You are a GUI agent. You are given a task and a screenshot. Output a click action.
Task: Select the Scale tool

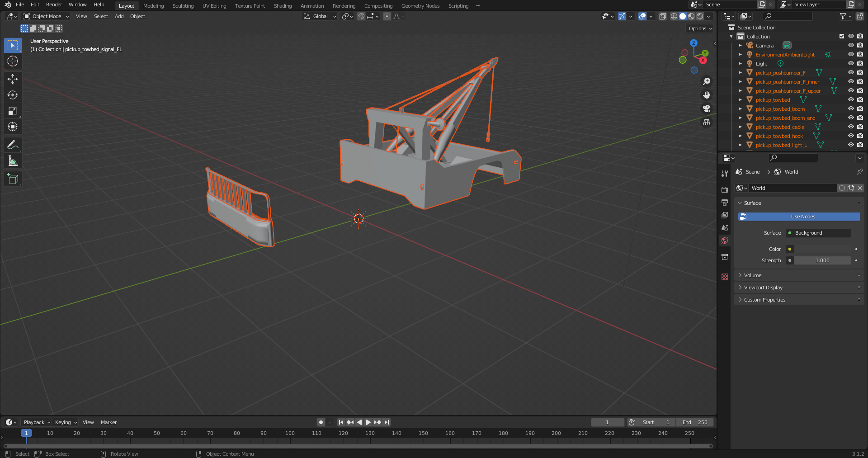click(13, 111)
